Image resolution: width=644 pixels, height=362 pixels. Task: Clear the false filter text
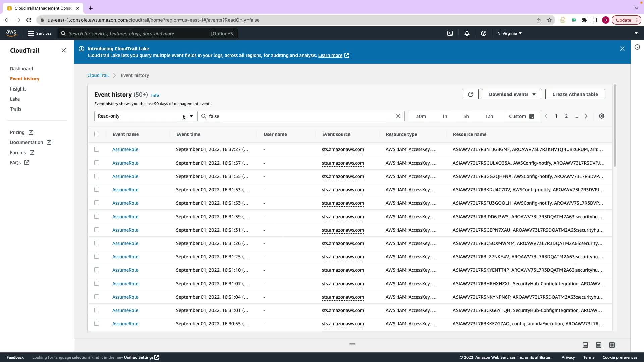(398, 116)
